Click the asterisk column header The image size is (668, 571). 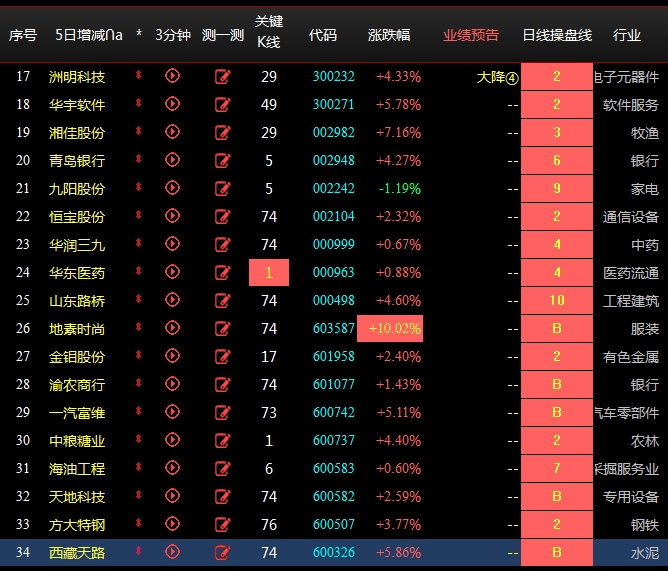coord(139,33)
